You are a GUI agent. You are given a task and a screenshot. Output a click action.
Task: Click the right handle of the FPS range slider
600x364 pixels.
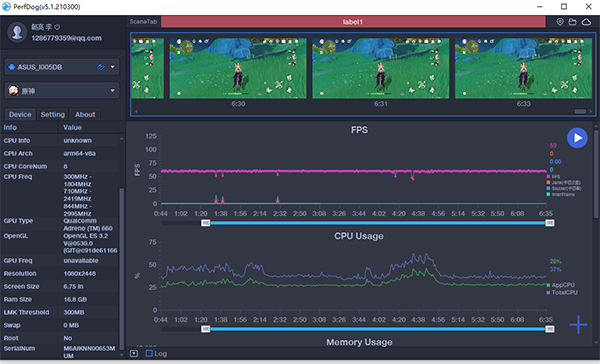[550, 223]
